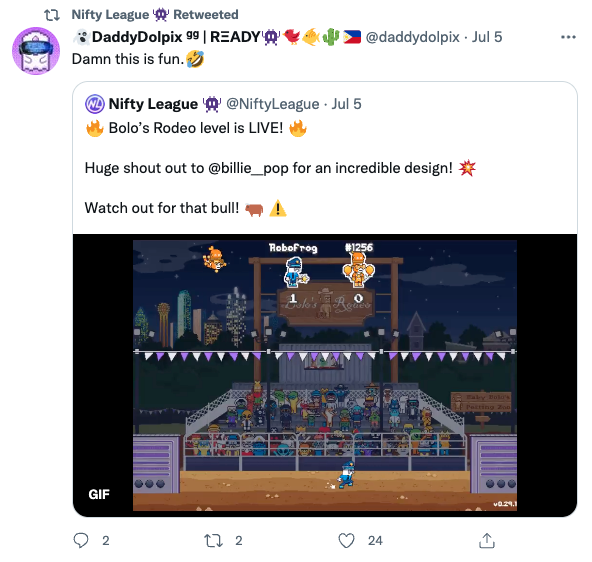592x562 pixels.
Task: Open the Nifty League Retweeted link
Action: 155,15
